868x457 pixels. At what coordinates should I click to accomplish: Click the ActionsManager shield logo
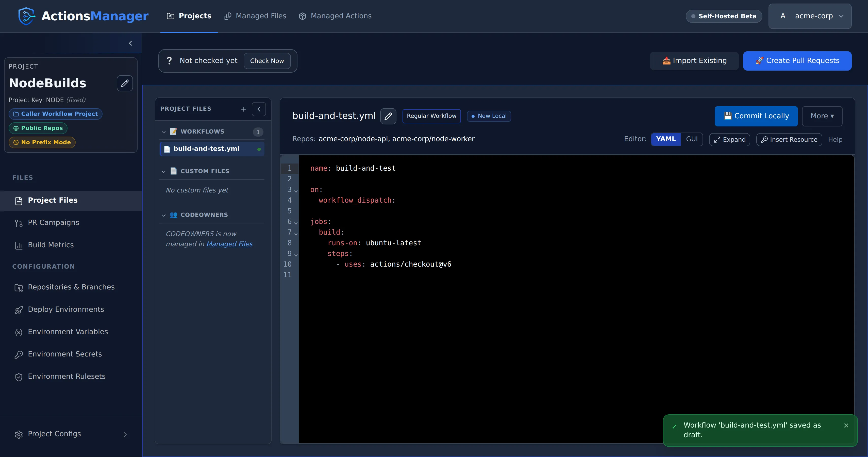[27, 16]
